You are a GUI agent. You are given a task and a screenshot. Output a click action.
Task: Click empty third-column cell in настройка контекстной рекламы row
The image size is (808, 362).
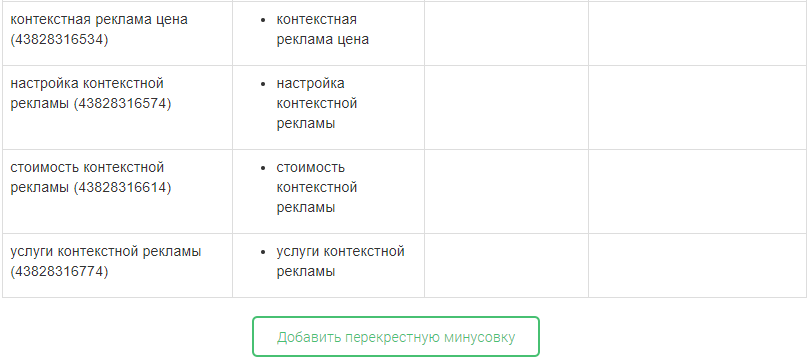[x=507, y=107]
